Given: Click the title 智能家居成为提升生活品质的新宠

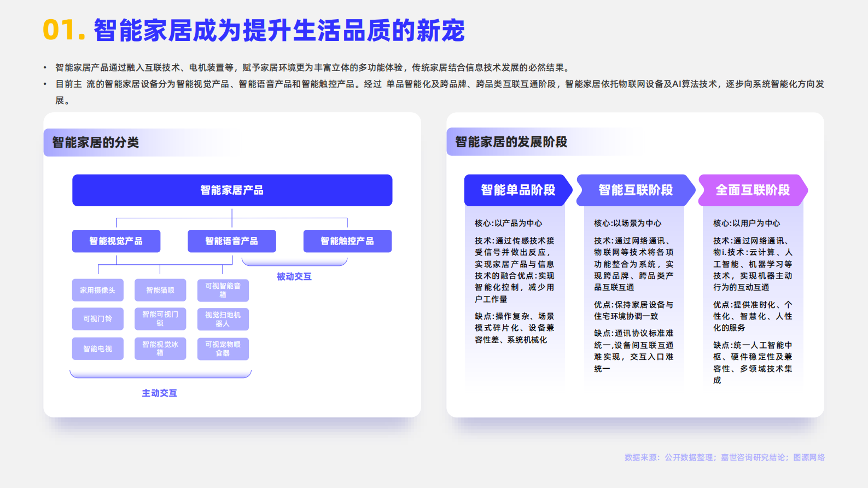Looking at the screenshot, I should pyautogui.click(x=279, y=31).
